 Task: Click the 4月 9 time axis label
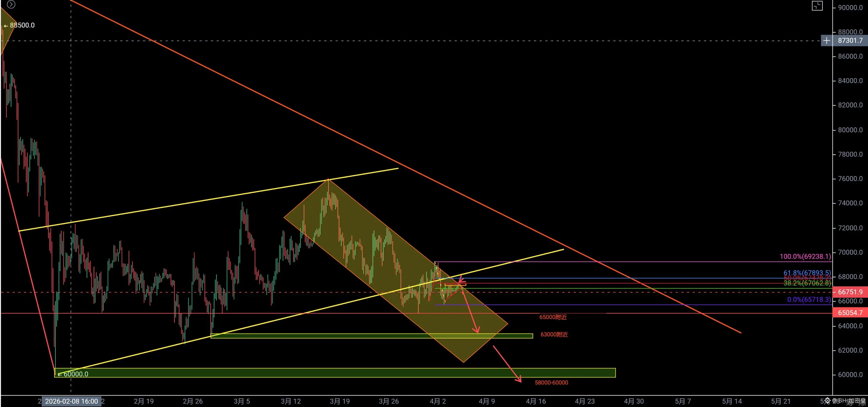487,401
